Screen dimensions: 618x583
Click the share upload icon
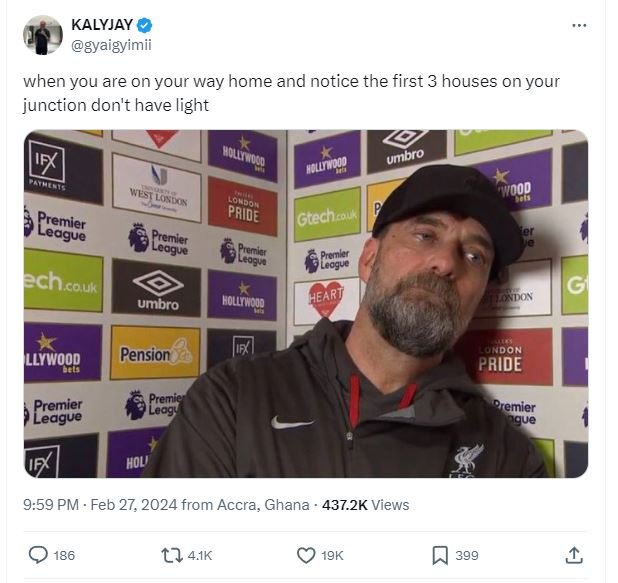(x=574, y=555)
